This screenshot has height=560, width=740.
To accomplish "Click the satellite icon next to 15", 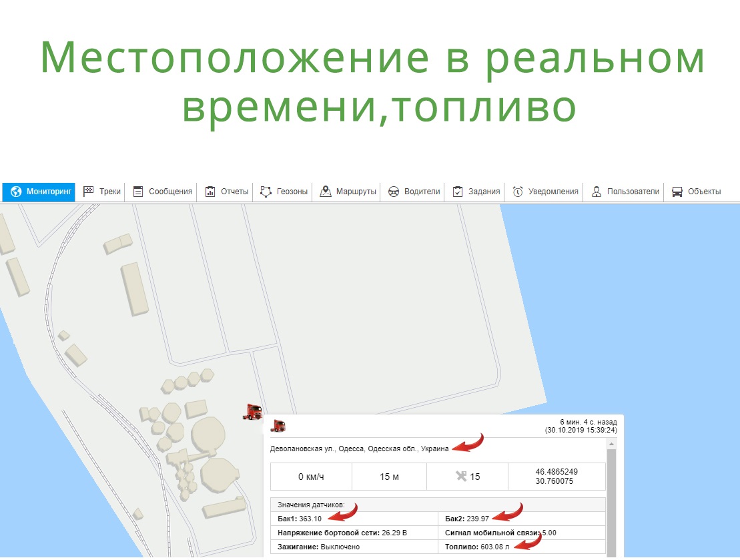I will click(x=459, y=477).
